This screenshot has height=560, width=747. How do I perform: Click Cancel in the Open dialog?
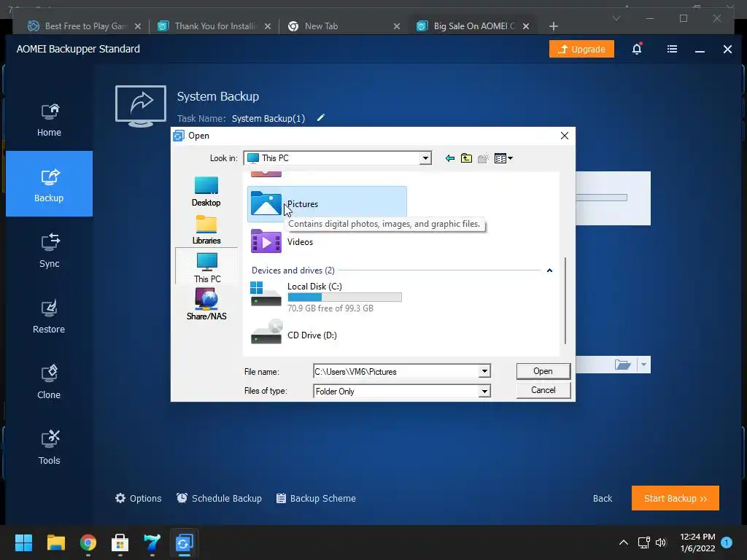[x=543, y=390]
